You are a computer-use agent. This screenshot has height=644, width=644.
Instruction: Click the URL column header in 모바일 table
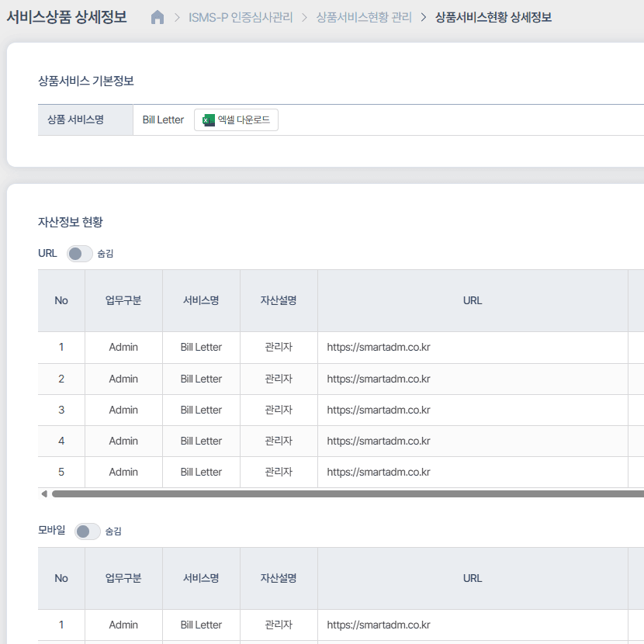click(x=473, y=578)
